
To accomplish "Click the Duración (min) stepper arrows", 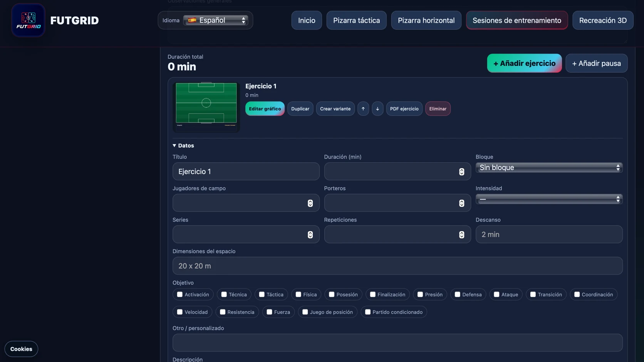I will coord(461,172).
